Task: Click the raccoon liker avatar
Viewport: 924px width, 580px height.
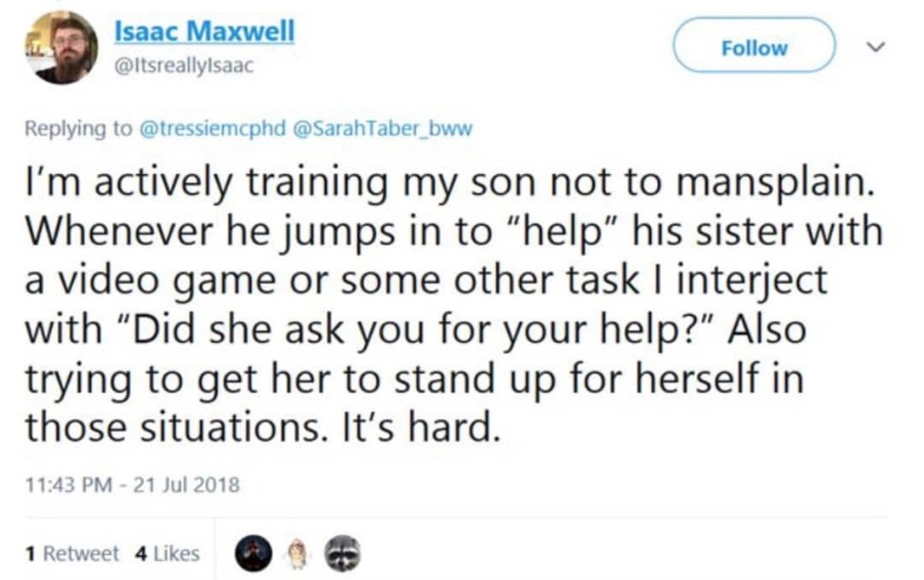Action: click(x=342, y=553)
